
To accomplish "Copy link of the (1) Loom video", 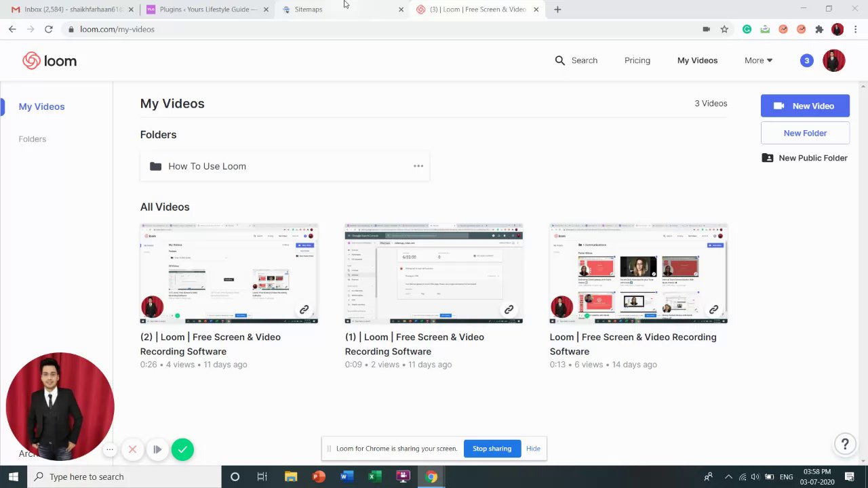I will [x=509, y=310].
